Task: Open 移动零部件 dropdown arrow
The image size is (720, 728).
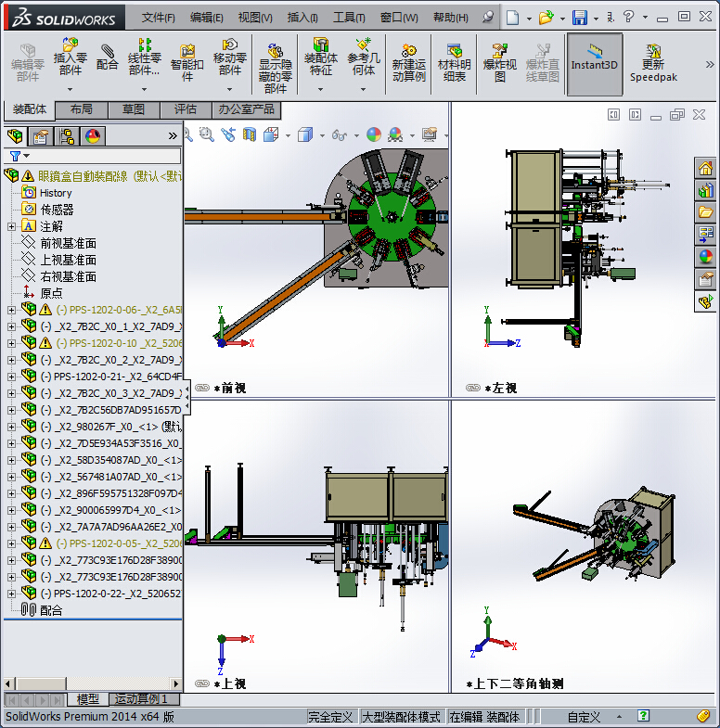Action: [229, 89]
